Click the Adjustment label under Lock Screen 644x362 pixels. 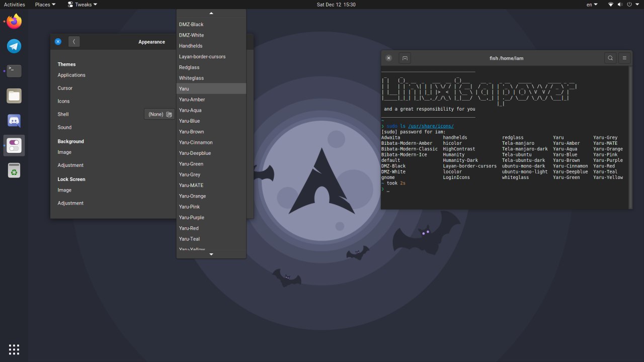(x=70, y=203)
